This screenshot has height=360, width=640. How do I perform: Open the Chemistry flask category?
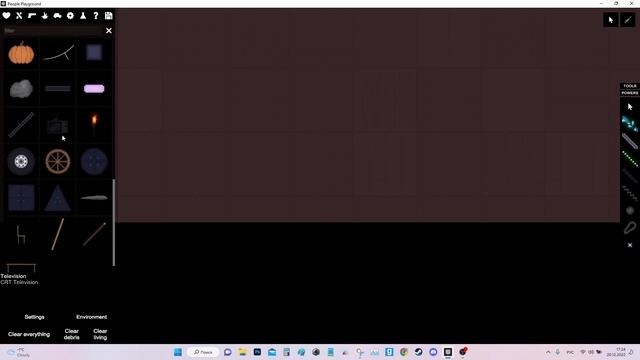[x=83, y=16]
